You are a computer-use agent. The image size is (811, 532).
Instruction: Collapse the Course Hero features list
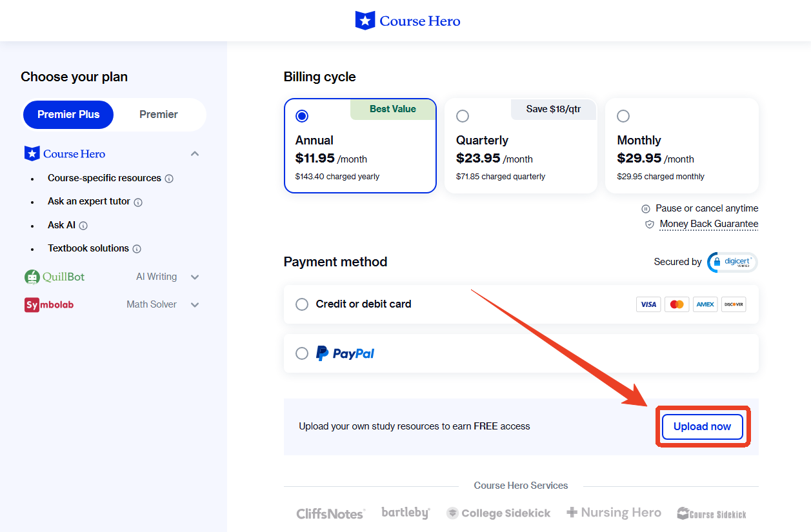[195, 153]
